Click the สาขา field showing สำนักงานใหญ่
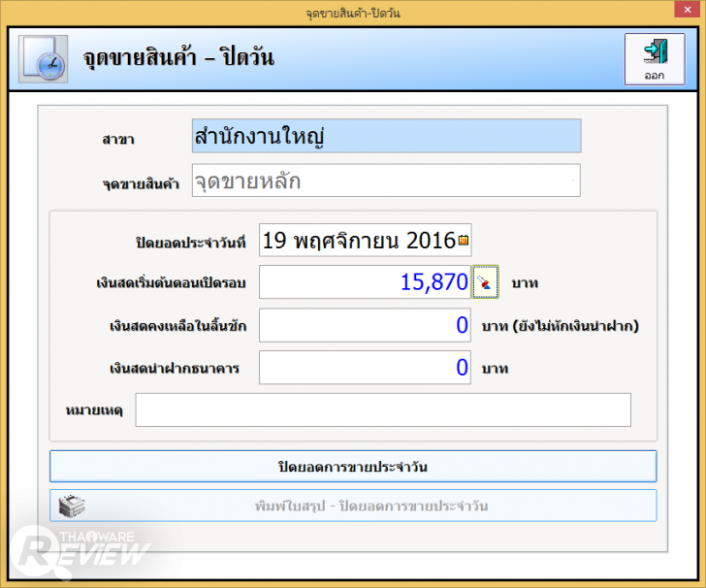 point(386,136)
